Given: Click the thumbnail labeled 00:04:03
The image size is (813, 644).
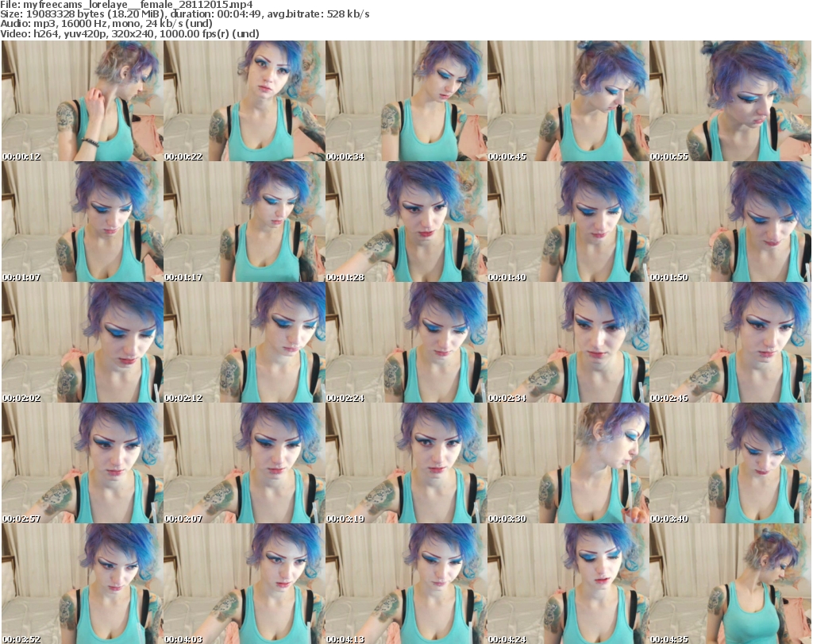Looking at the screenshot, I should pyautogui.click(x=245, y=584).
